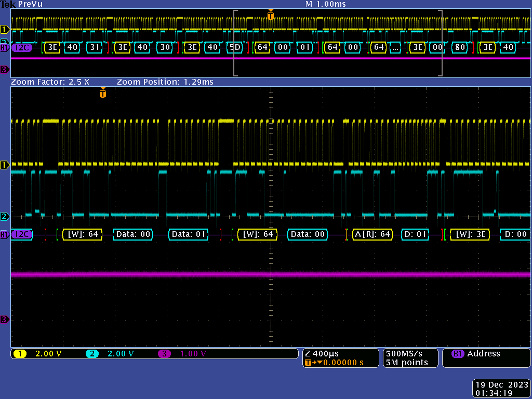532x399 pixels.
Task: Click the orange trigger marker in overview strip
Action: click(270, 15)
